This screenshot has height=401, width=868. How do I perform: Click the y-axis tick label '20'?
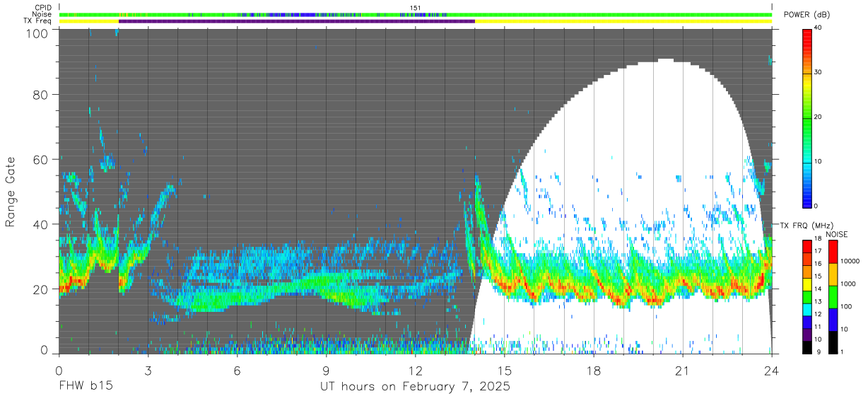click(41, 289)
